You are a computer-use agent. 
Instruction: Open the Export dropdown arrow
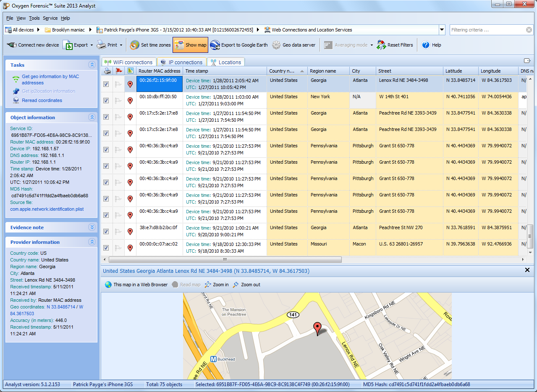pyautogui.click(x=92, y=45)
